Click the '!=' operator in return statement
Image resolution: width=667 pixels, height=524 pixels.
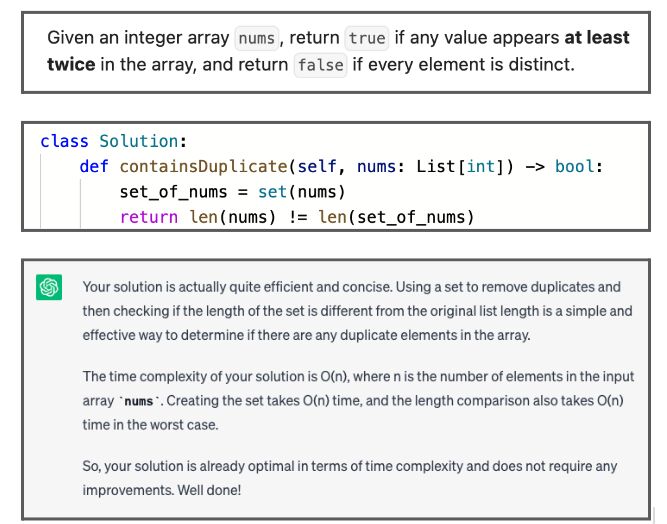coord(297,216)
